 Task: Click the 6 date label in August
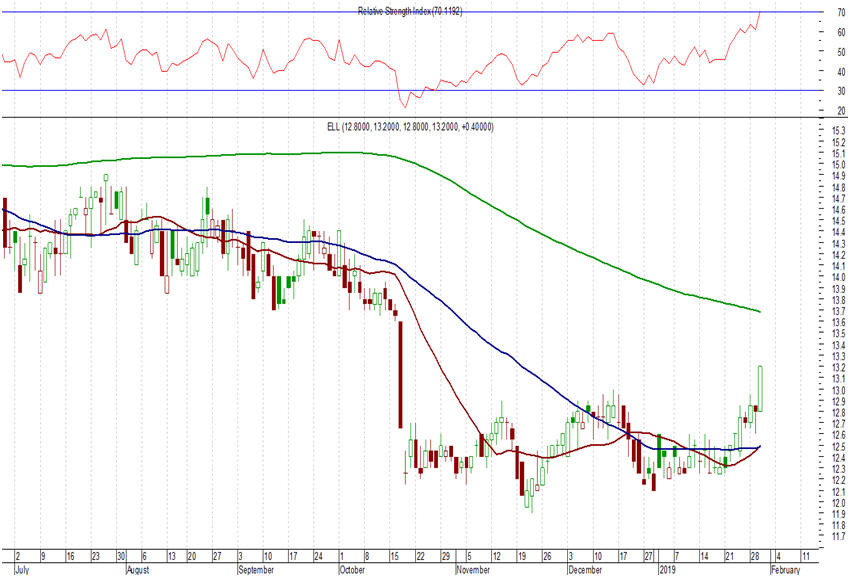coord(144,556)
